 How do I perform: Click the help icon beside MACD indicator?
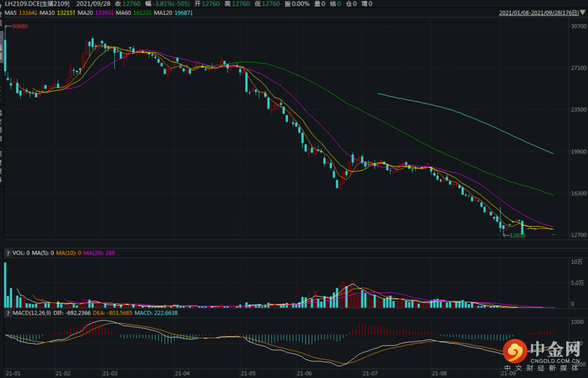[x=8, y=313]
